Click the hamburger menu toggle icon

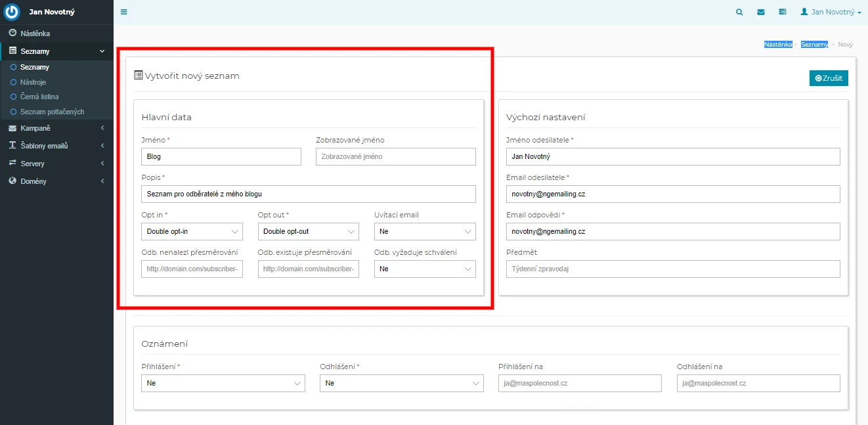click(124, 12)
